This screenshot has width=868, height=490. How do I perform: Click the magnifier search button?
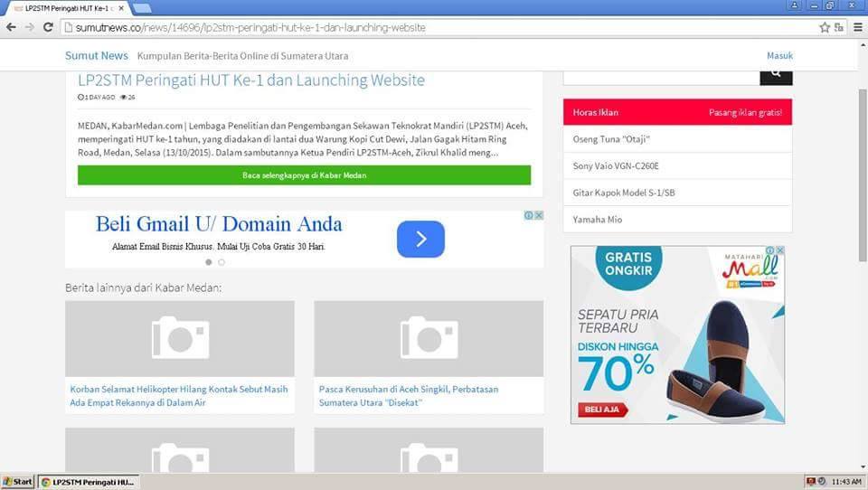click(776, 77)
